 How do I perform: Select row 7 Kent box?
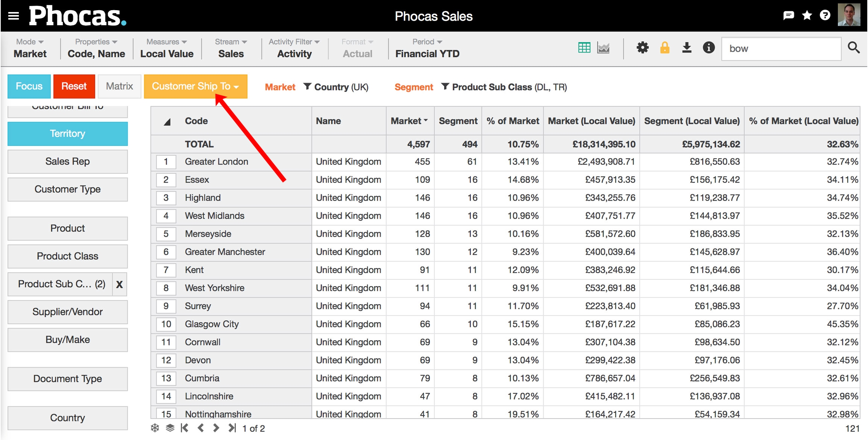pyautogui.click(x=166, y=270)
